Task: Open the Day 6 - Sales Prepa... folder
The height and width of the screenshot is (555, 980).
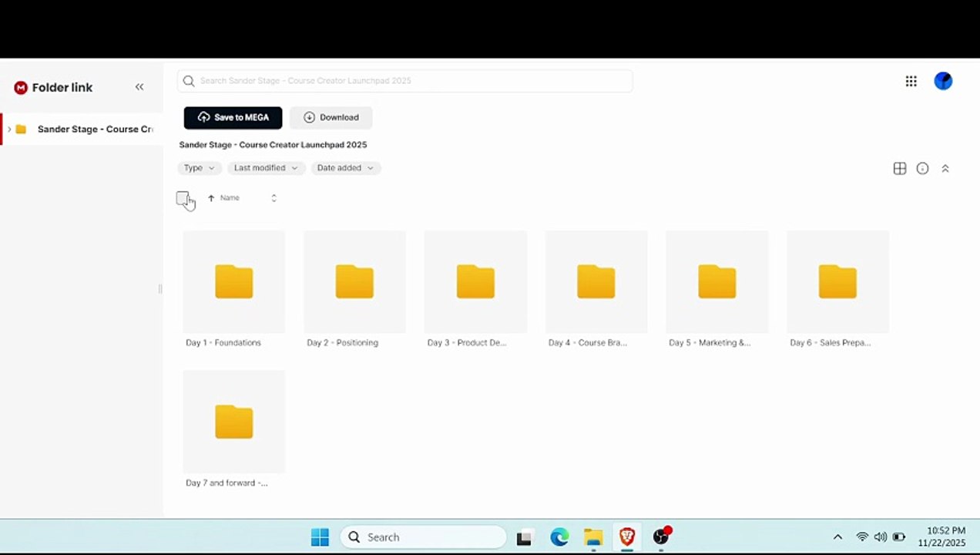Action: click(837, 282)
